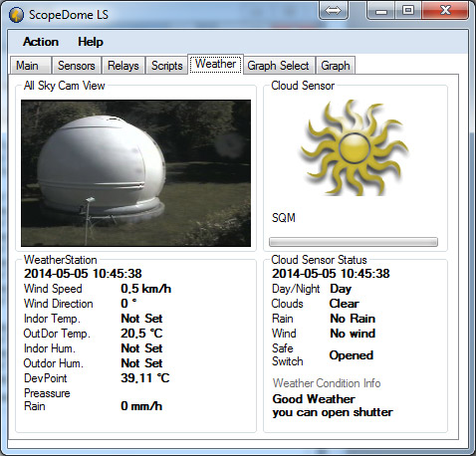Click the Safe Switch Opened status
The width and height of the screenshot is (476, 456).
point(352,355)
